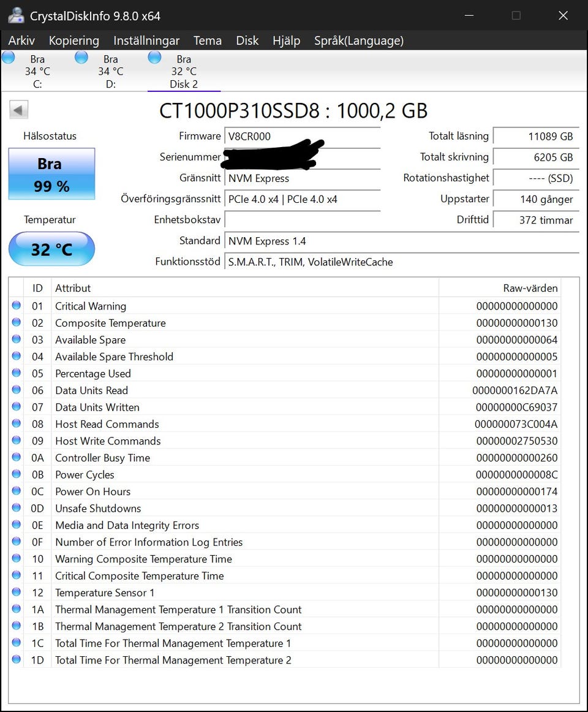Click the Firmware field V8CR000
This screenshot has width=588, height=712.
pos(303,136)
